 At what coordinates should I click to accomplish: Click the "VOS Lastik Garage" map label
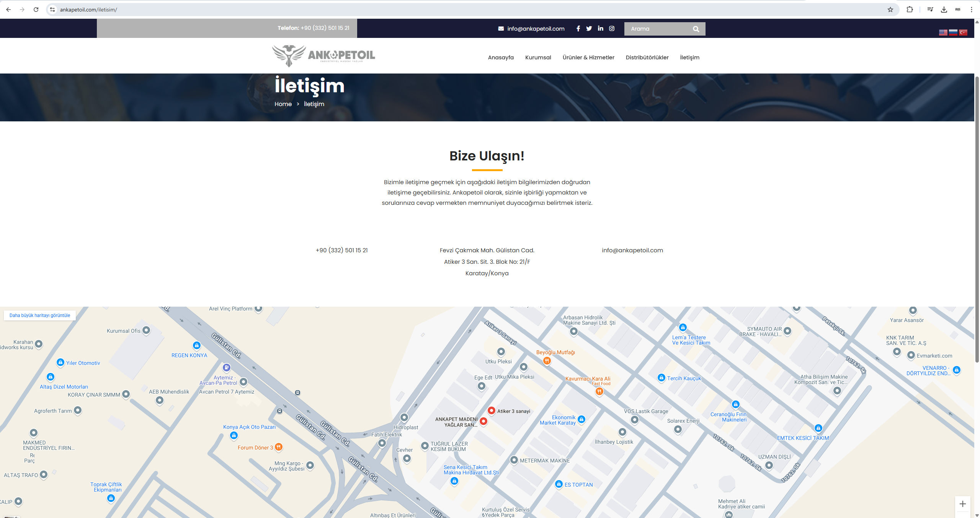(x=646, y=411)
